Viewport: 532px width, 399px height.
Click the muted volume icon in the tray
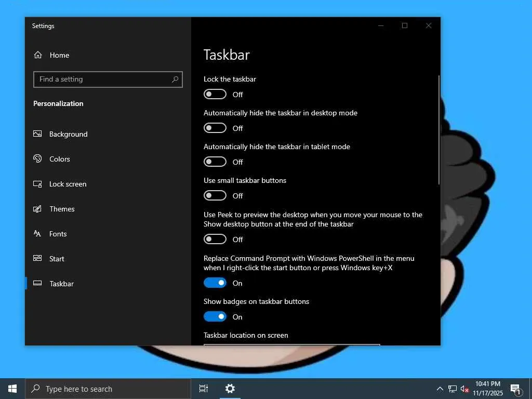click(x=464, y=389)
